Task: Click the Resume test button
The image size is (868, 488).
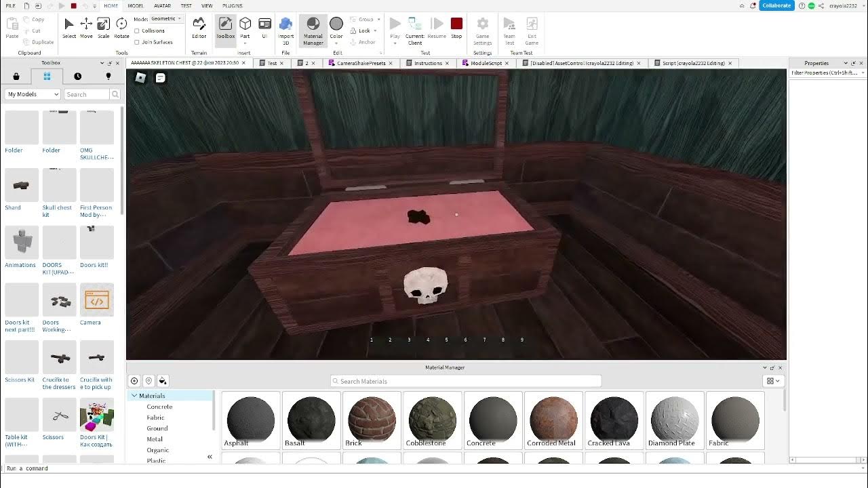Action: point(437,28)
